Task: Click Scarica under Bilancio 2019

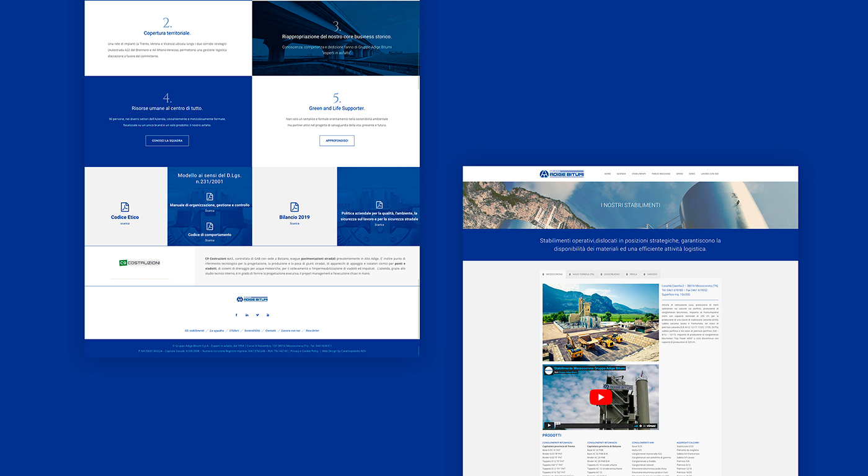Action: tap(294, 223)
